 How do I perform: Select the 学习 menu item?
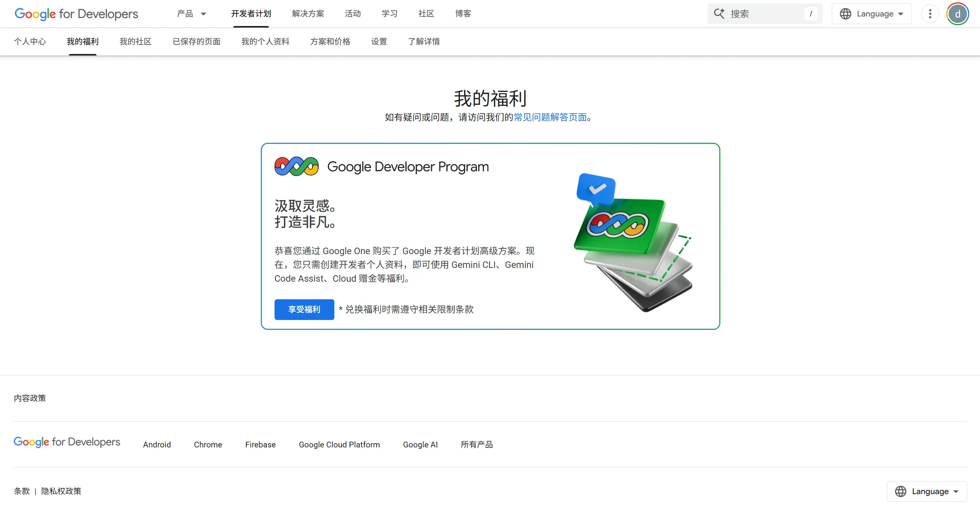[389, 13]
